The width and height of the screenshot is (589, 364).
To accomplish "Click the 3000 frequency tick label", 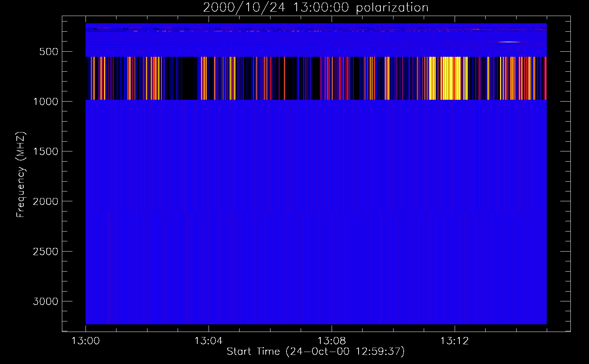I will (x=46, y=301).
